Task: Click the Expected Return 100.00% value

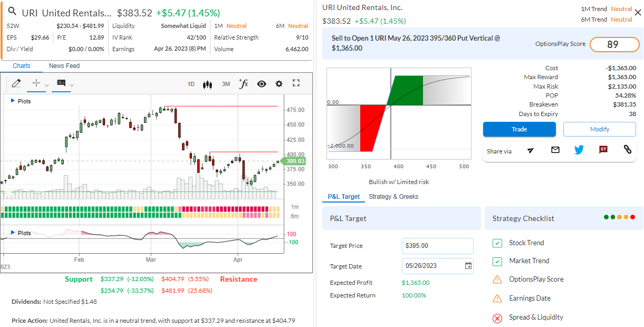Action: tap(414, 295)
